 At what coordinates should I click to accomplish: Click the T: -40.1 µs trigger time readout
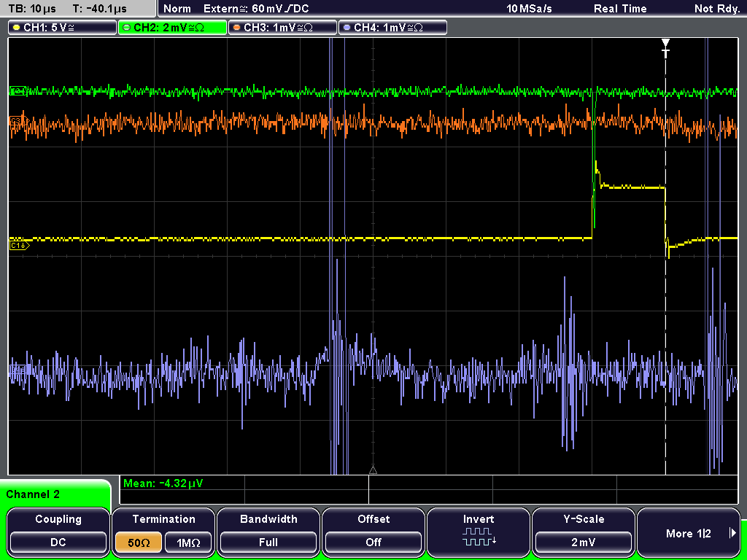[x=99, y=9]
